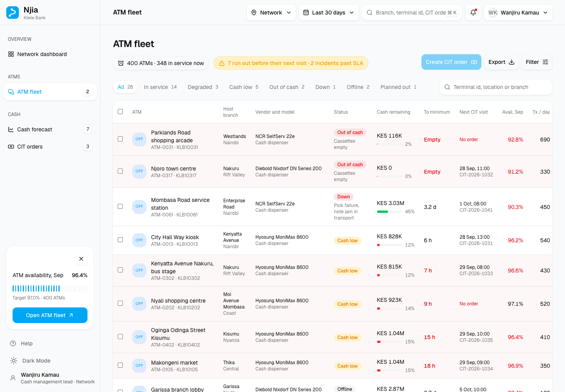Viewport: 565px width, 392px height.
Task: Click the CIT orders cash icon
Action: tap(11, 147)
